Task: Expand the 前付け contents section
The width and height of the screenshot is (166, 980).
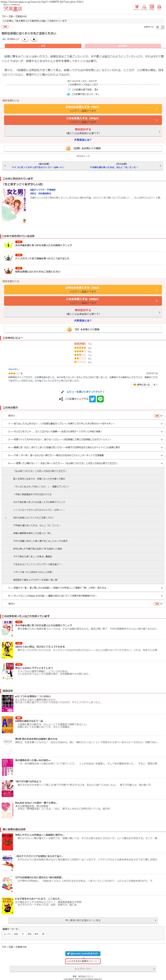Action: point(161,416)
